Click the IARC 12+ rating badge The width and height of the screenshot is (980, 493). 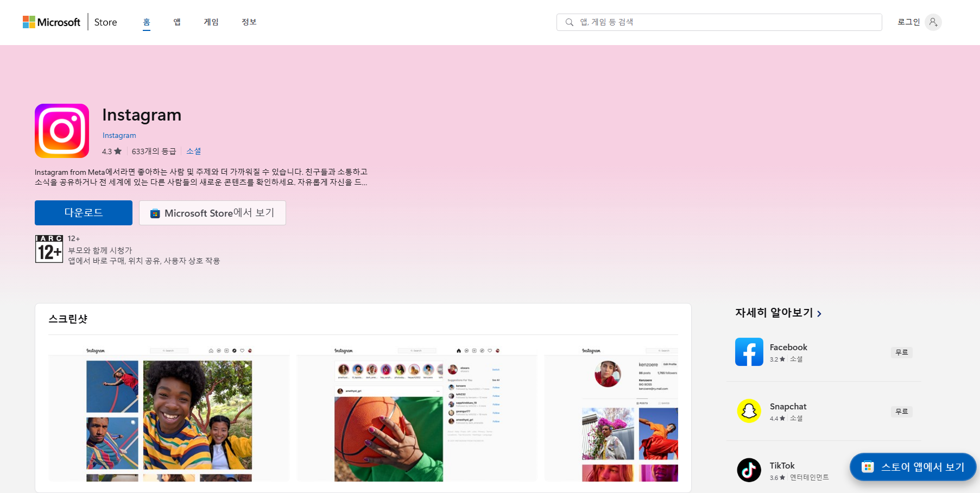[x=49, y=249]
